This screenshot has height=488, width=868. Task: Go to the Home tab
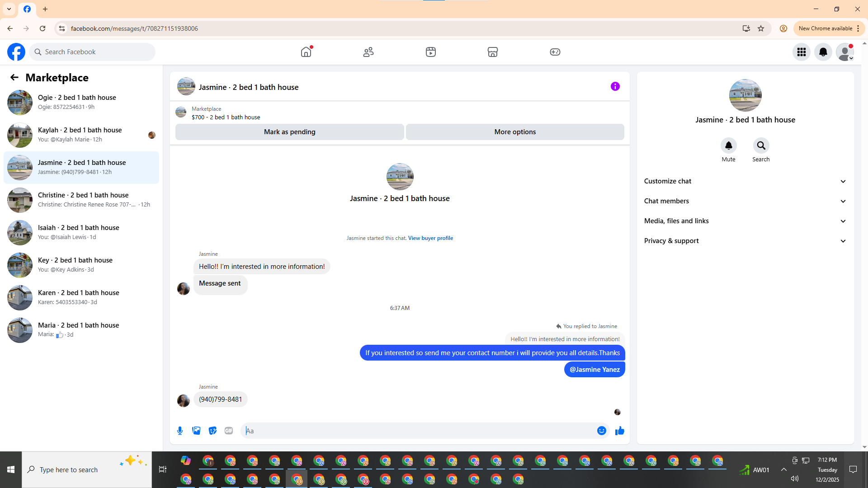point(306,52)
